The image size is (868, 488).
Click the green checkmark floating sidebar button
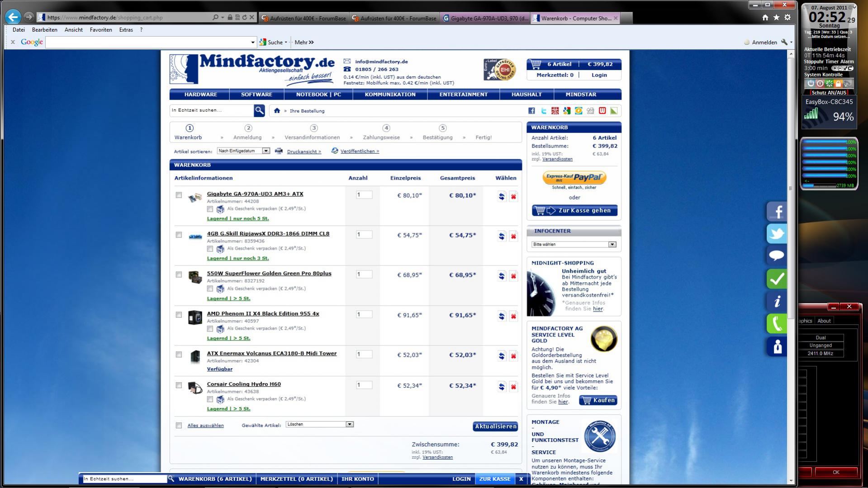coord(777,279)
